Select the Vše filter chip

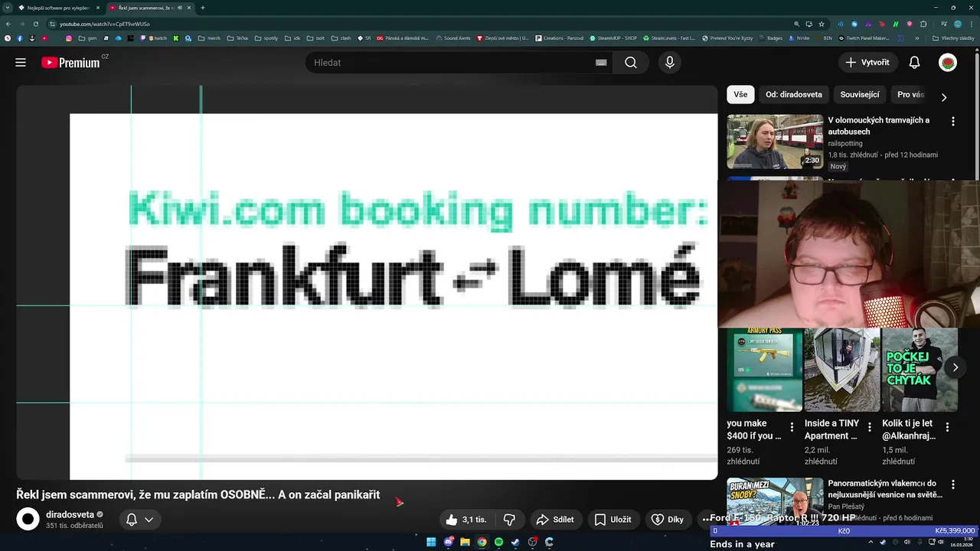[x=740, y=95]
